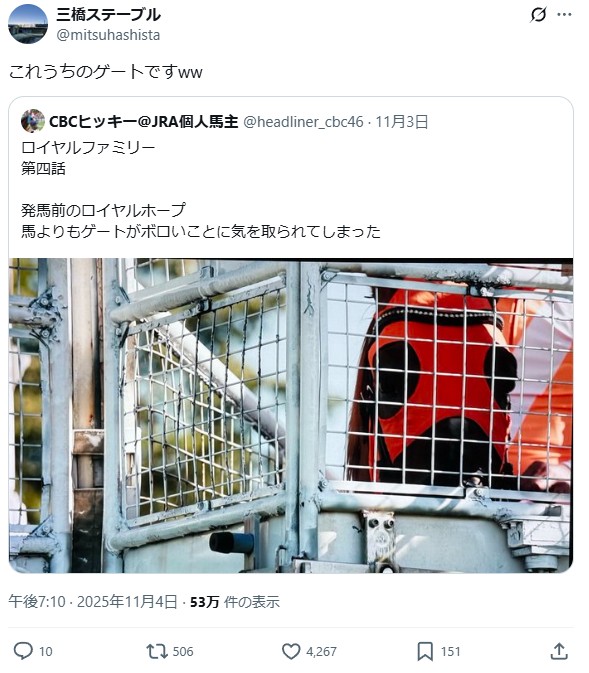Open the 三橋ステーブル profile avatar

click(28, 24)
